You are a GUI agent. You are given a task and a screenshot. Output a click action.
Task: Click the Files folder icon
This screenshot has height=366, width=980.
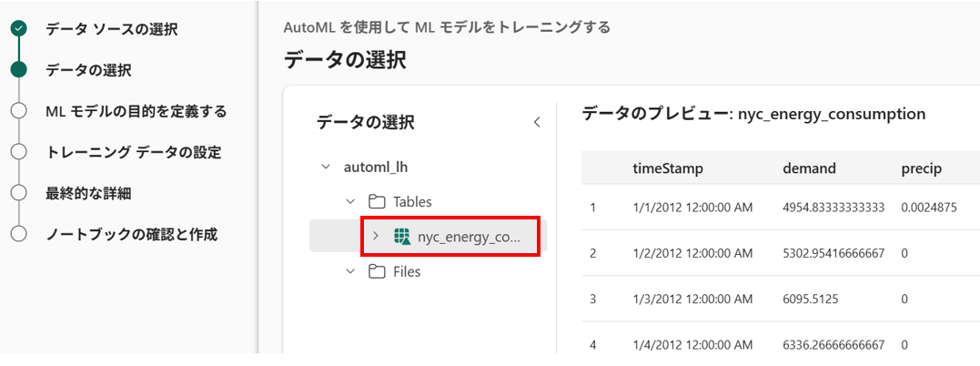pyautogui.click(x=376, y=271)
